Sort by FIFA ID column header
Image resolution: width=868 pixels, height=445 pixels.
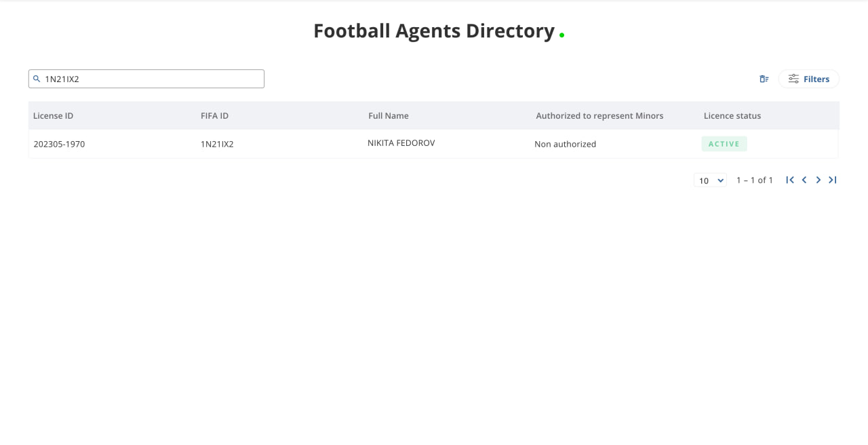(x=214, y=116)
